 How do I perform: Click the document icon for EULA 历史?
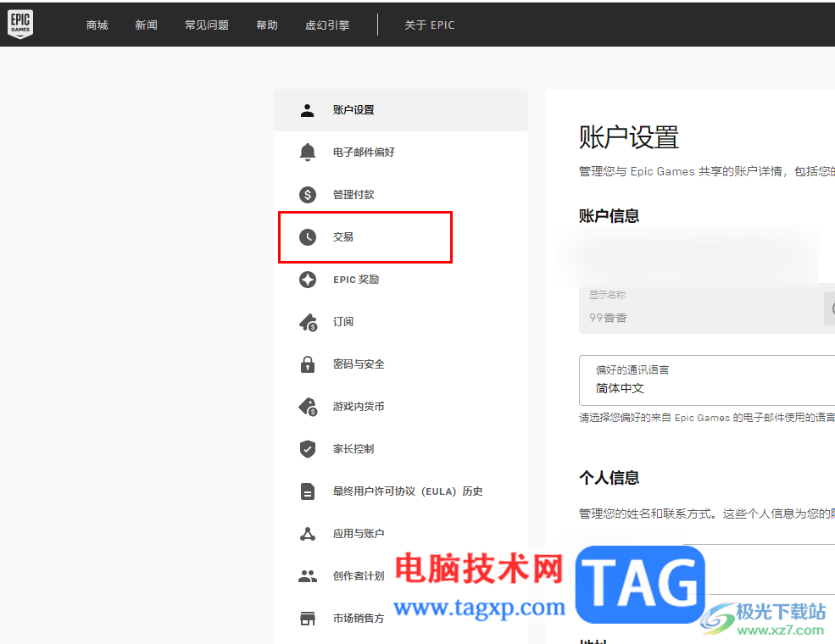307,491
